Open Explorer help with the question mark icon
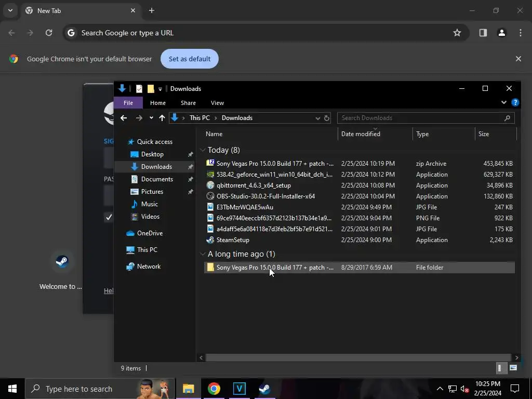 (515, 102)
